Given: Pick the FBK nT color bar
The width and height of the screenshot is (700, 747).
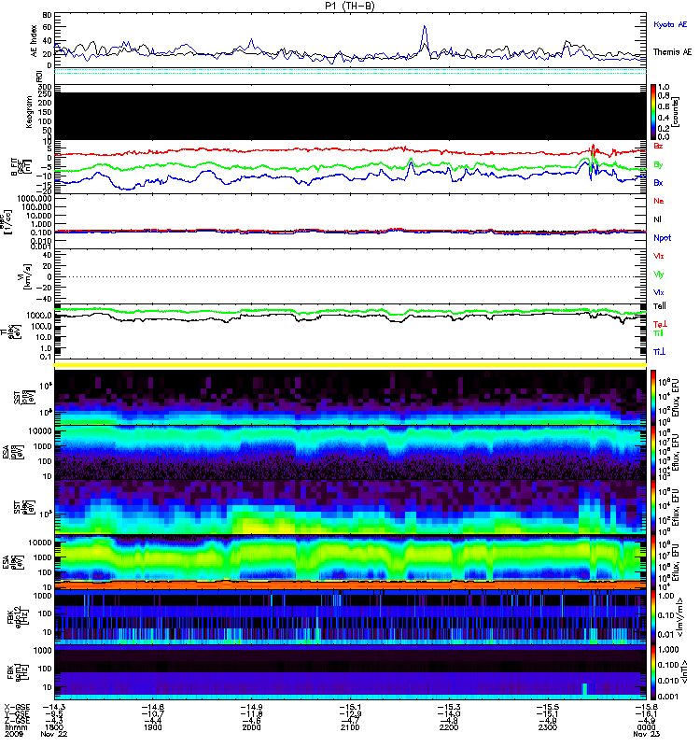Looking at the screenshot, I should 653,672.
